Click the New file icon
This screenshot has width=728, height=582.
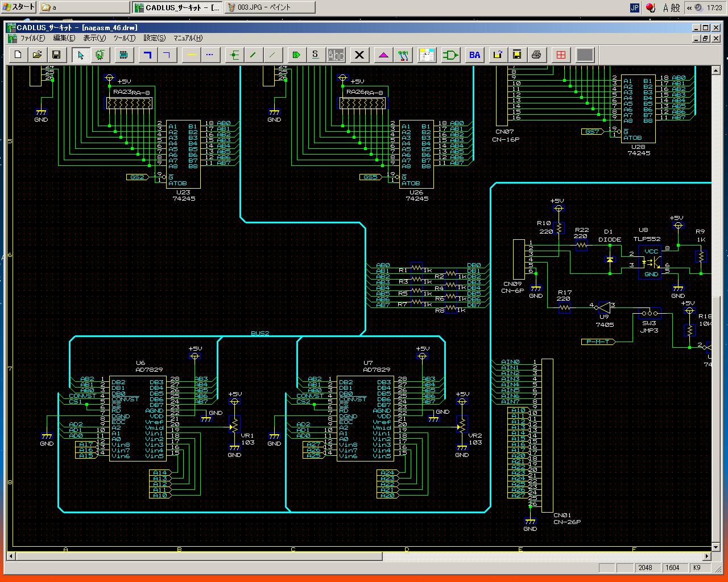click(18, 55)
